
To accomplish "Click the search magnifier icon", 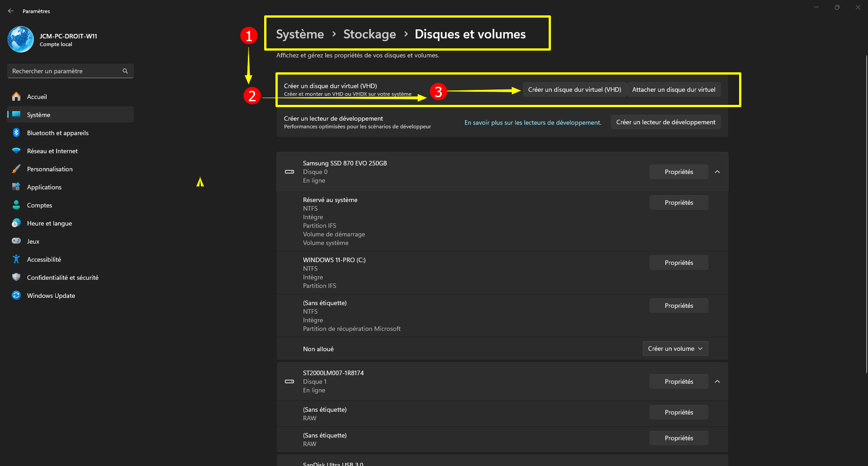I will (125, 71).
